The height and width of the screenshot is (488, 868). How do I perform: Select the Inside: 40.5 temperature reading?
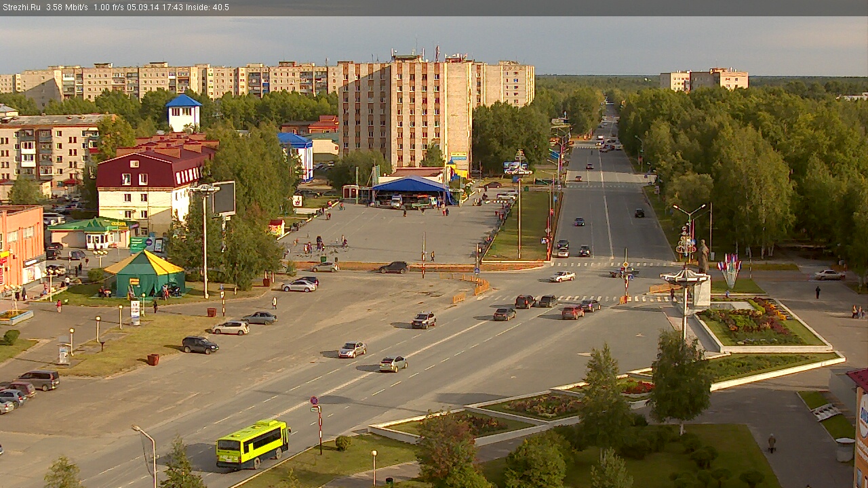[x=208, y=7]
